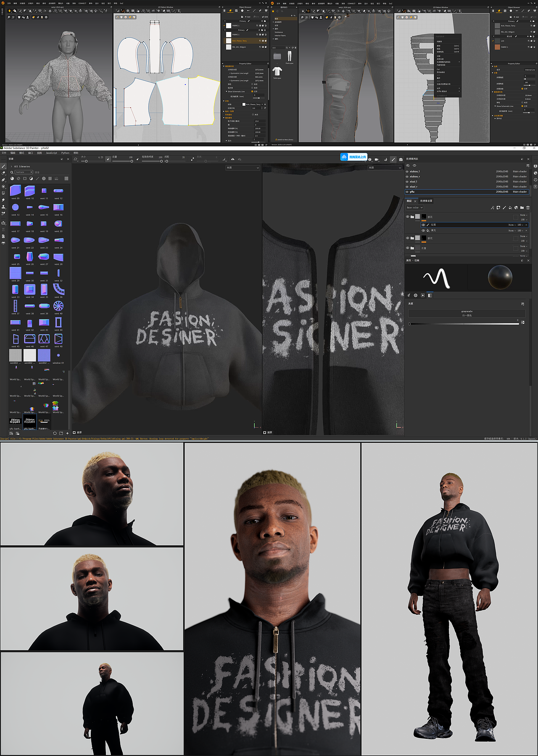
Task: Toggle visibility of xiuzi_r texture set
Action: (x=407, y=187)
